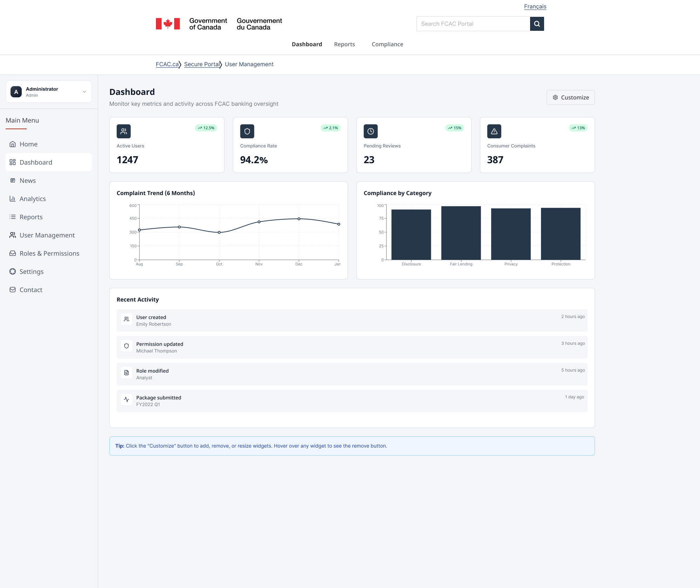
Task: Click the Dec data point on complaint trend
Action: pyautogui.click(x=299, y=219)
